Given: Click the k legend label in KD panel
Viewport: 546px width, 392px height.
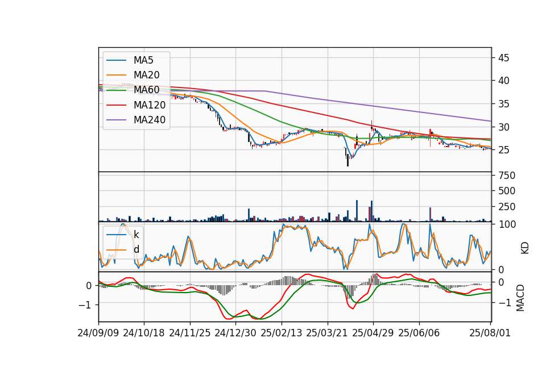Looking at the screenshot, I should [x=136, y=235].
